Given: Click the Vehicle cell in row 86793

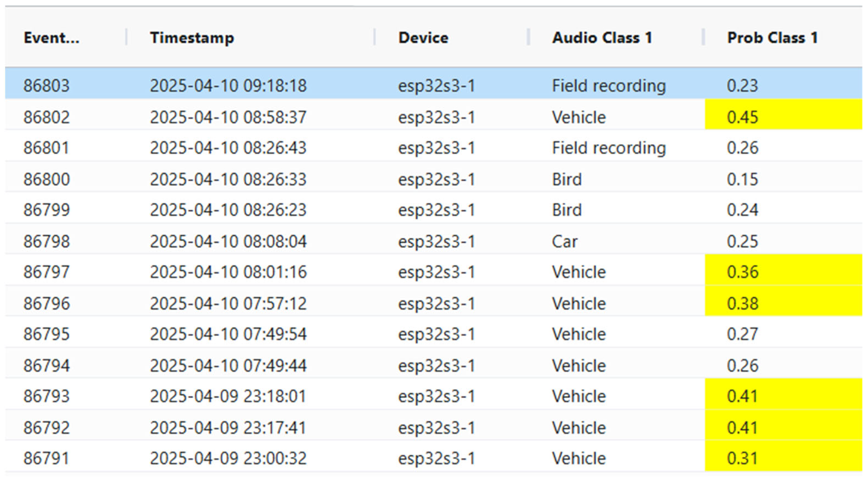Looking at the screenshot, I should [579, 396].
